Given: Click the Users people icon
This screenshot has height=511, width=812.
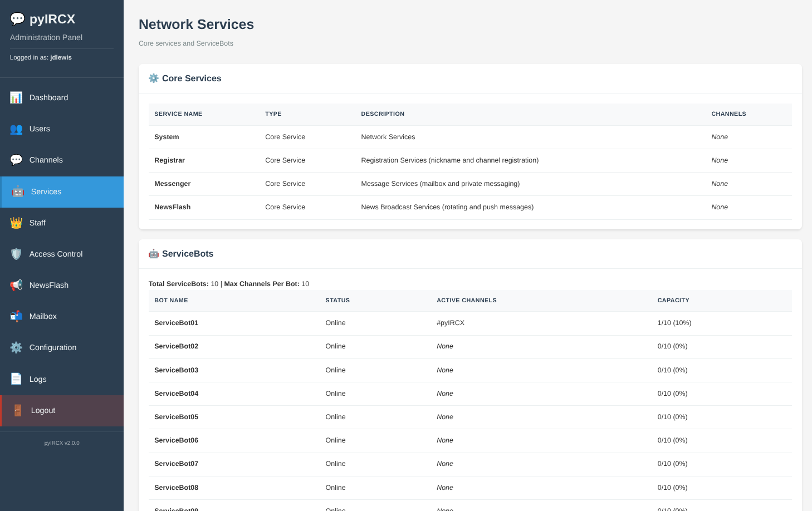Looking at the screenshot, I should coord(16,129).
